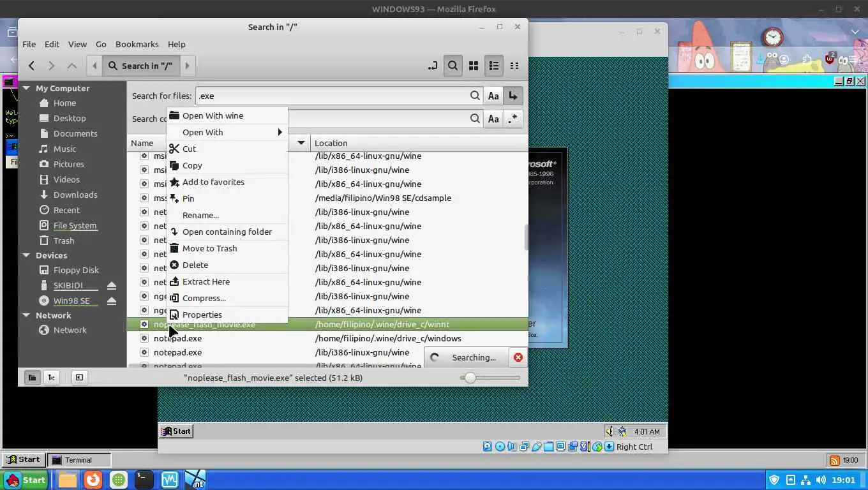
Task: Collapse the My Computer sidebar section
Action: click(x=26, y=88)
